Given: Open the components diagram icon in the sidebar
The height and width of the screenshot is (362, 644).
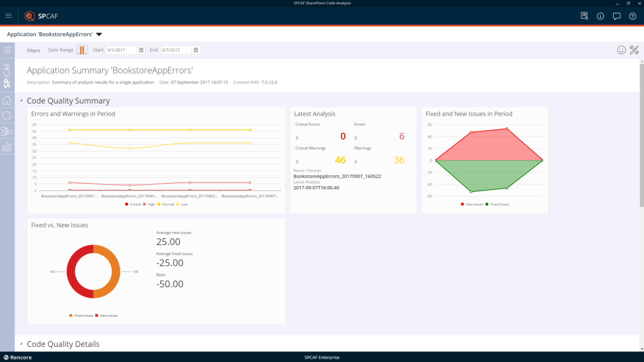Looking at the screenshot, I should pos(7,131).
